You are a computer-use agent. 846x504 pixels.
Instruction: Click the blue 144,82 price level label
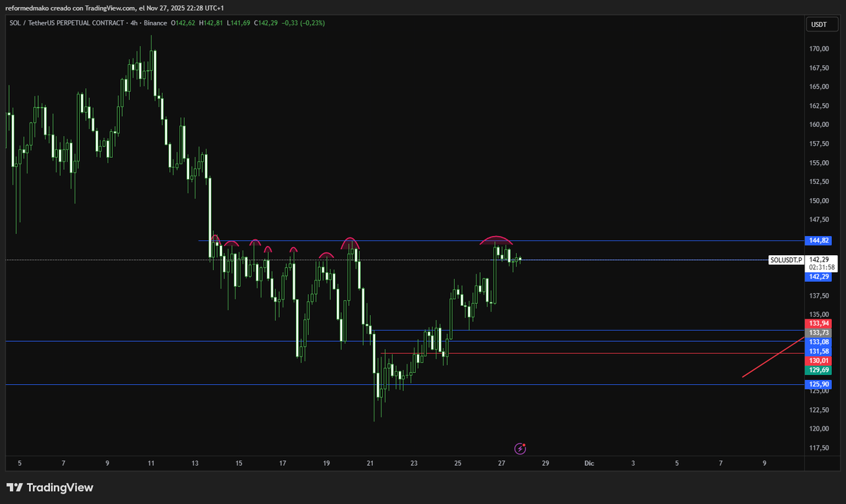pos(818,240)
